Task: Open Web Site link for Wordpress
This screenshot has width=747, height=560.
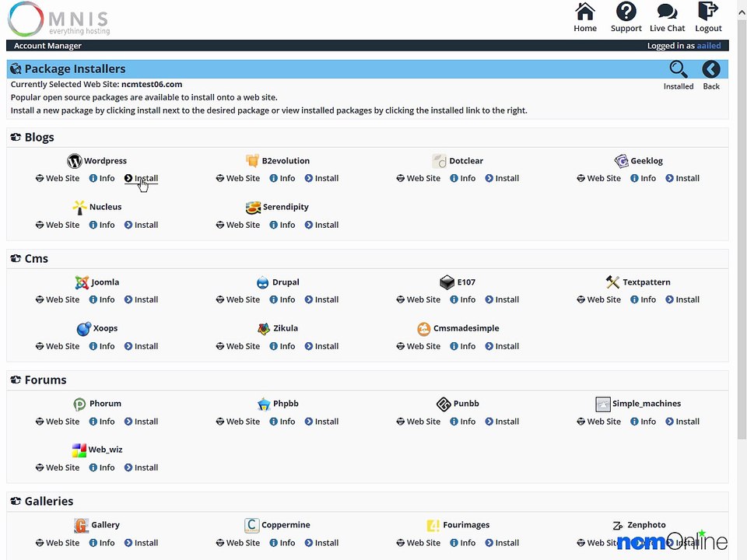Action: pyautogui.click(x=58, y=178)
